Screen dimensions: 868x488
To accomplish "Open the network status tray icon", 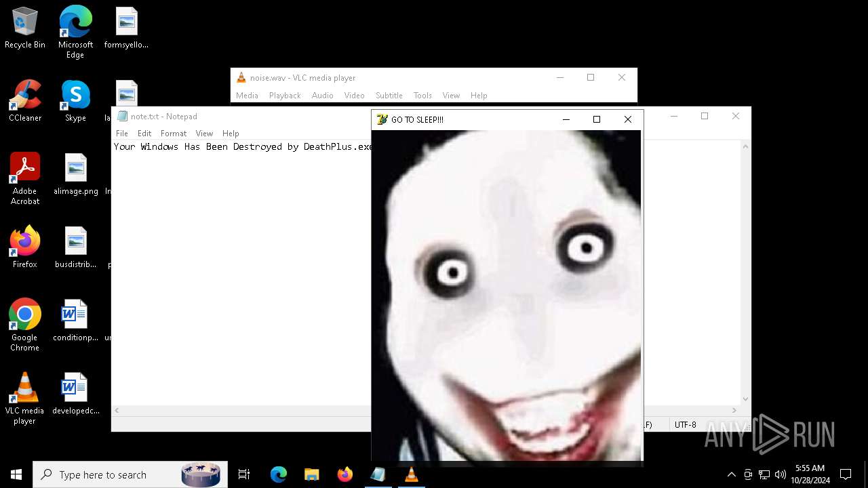I will click(764, 474).
